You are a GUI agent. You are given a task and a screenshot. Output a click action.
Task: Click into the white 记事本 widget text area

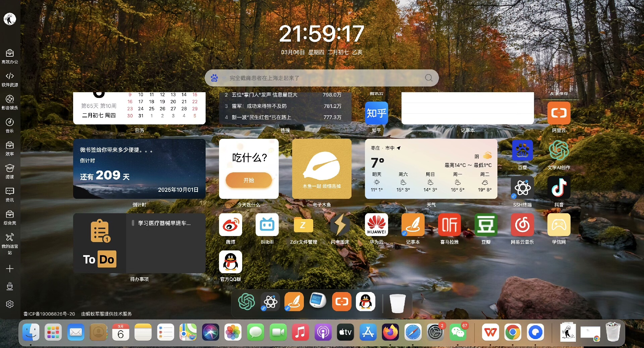(x=468, y=108)
